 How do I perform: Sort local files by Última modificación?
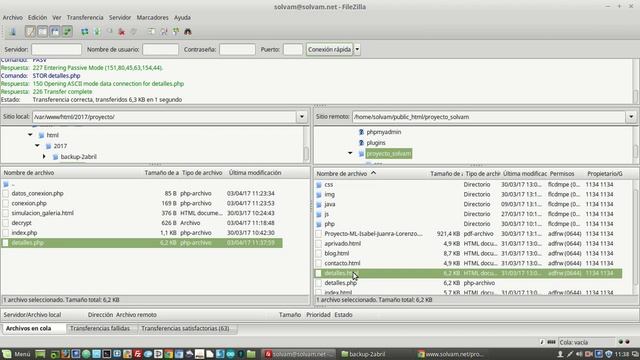point(255,173)
